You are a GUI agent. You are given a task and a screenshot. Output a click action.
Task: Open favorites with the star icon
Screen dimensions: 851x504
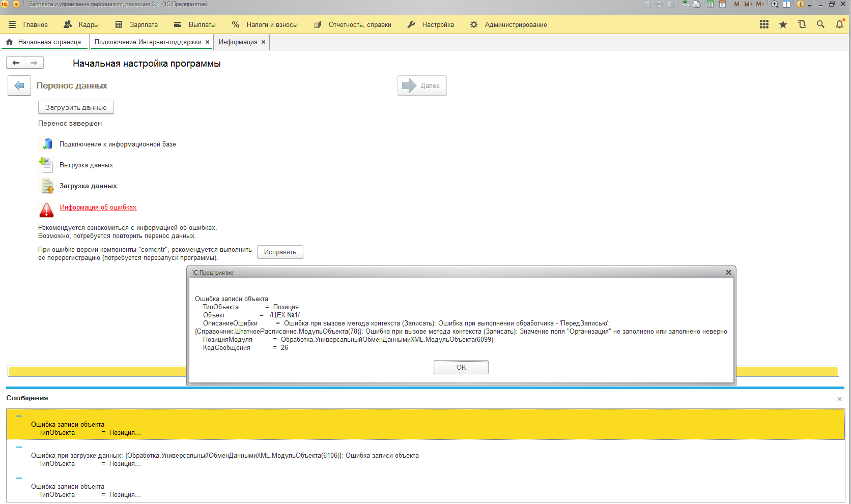(x=783, y=24)
